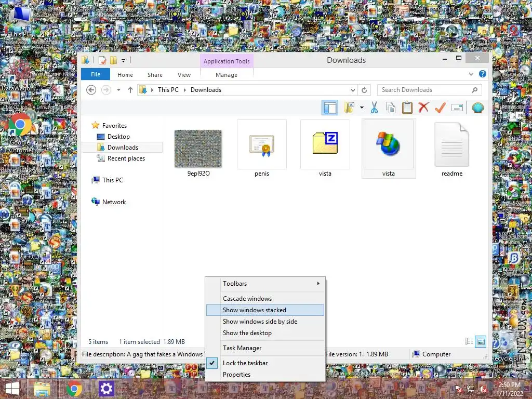The width and height of the screenshot is (532, 399).
Task: Click the New folder quick access icon
Action: click(114, 60)
